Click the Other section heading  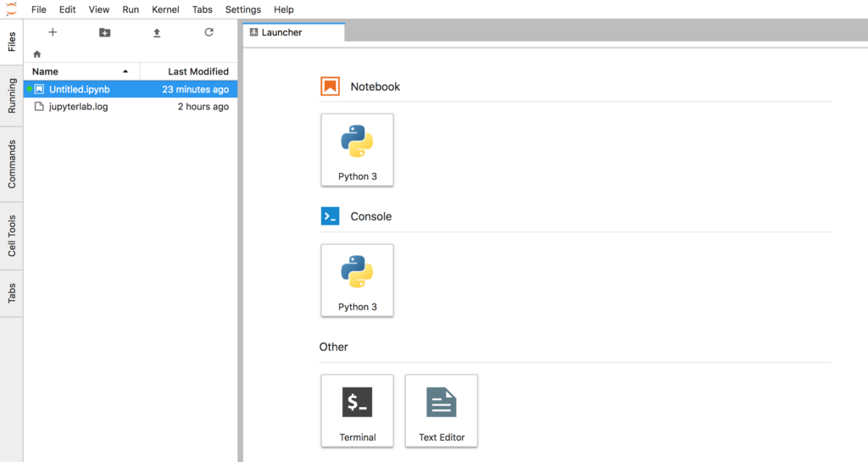point(333,347)
